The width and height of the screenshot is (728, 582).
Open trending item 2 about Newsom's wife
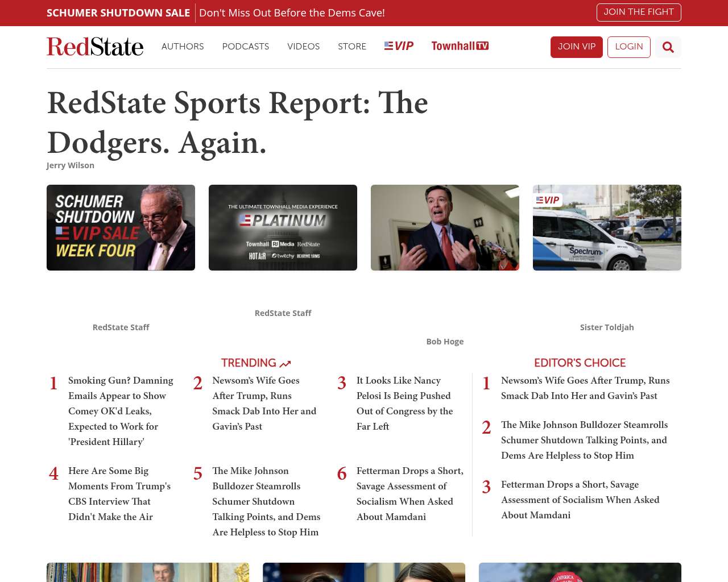click(264, 404)
